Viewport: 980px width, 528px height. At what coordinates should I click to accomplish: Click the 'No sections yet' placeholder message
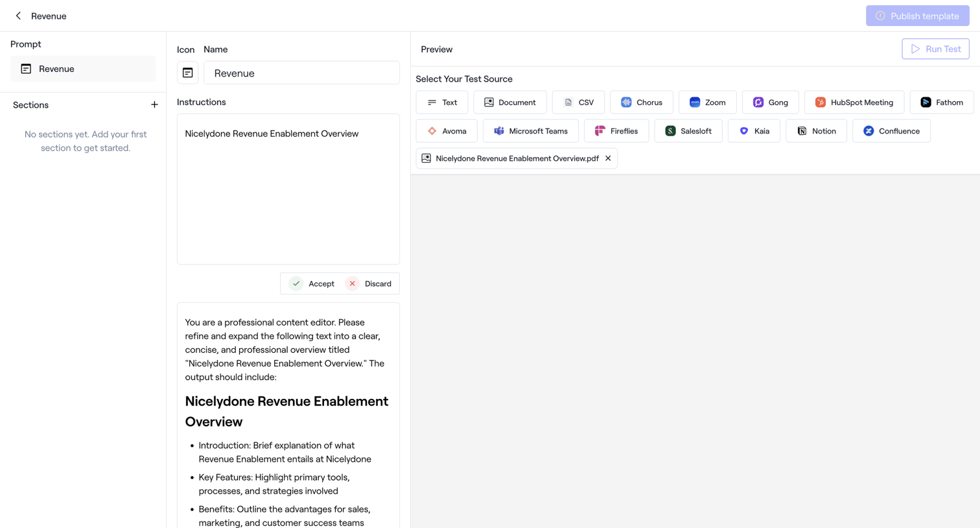(x=86, y=141)
